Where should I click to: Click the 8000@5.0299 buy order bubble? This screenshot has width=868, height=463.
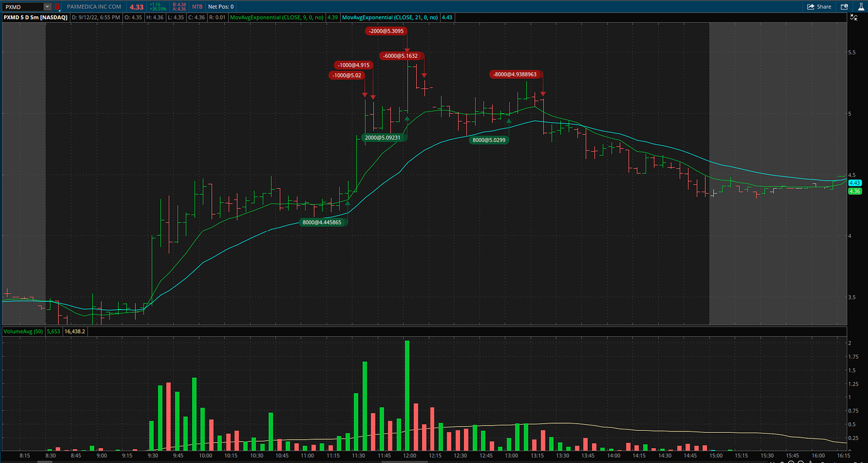pyautogui.click(x=489, y=141)
